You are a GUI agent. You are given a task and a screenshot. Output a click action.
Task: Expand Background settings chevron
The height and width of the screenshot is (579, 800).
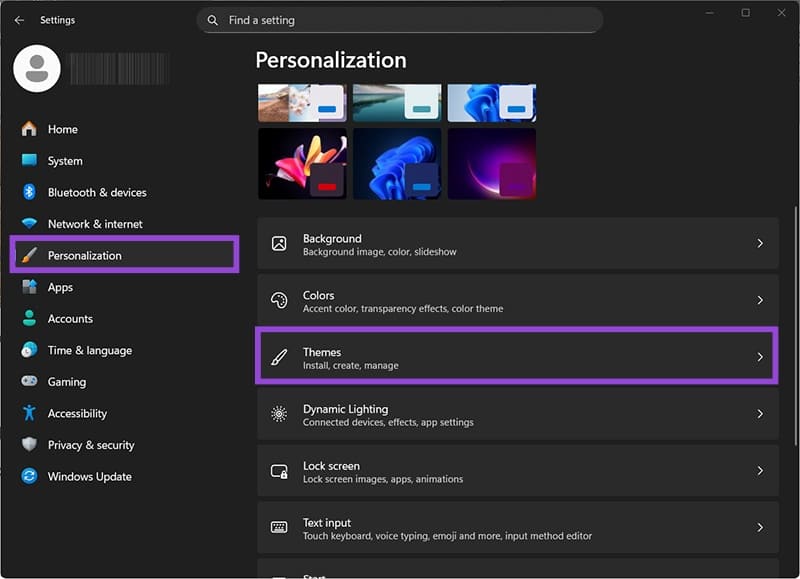click(x=760, y=243)
